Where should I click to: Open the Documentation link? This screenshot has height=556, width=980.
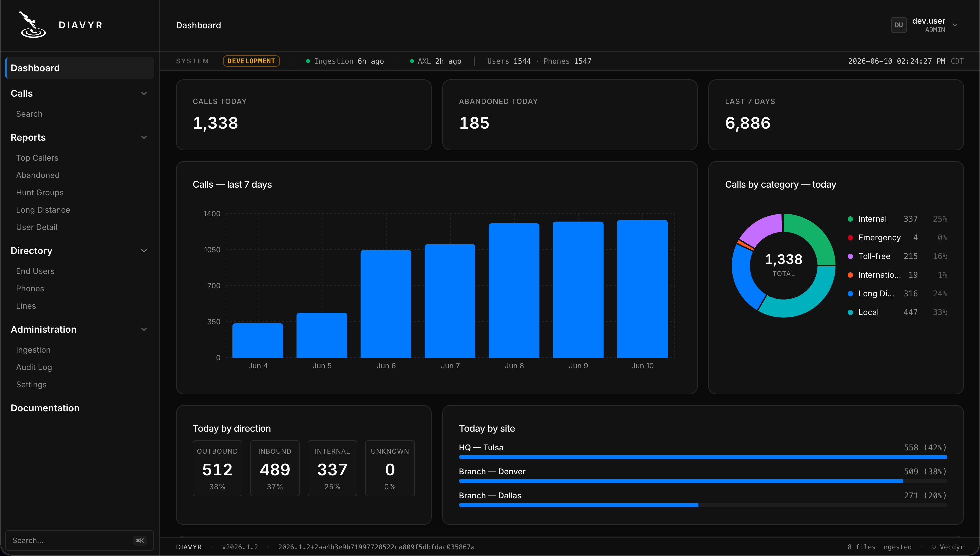click(x=45, y=408)
